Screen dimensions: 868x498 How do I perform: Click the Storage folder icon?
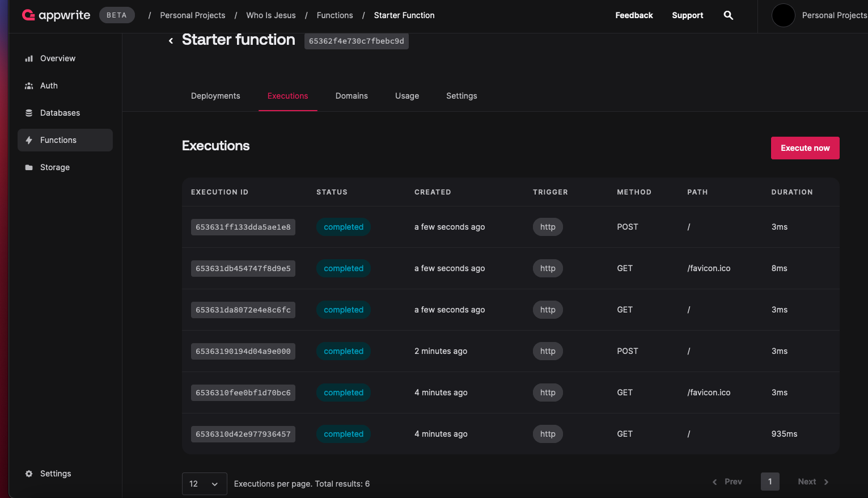(x=29, y=167)
